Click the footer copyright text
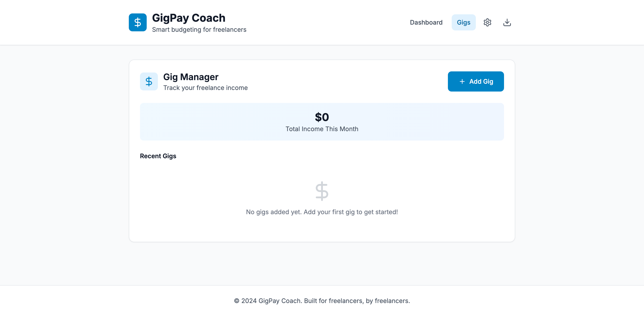The width and height of the screenshot is (644, 316). tap(322, 301)
